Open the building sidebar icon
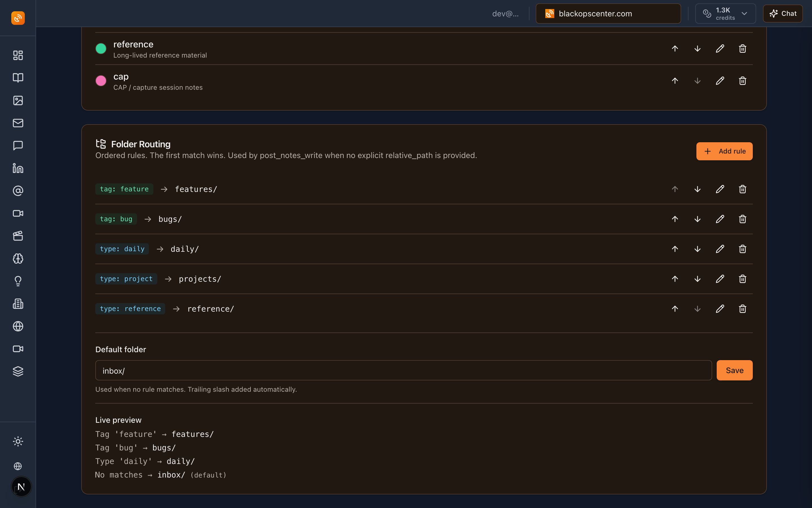This screenshot has width=812, height=508. 18,304
